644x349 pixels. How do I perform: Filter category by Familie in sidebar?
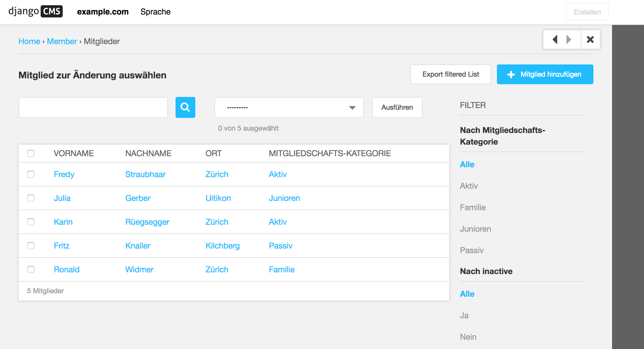click(x=473, y=207)
